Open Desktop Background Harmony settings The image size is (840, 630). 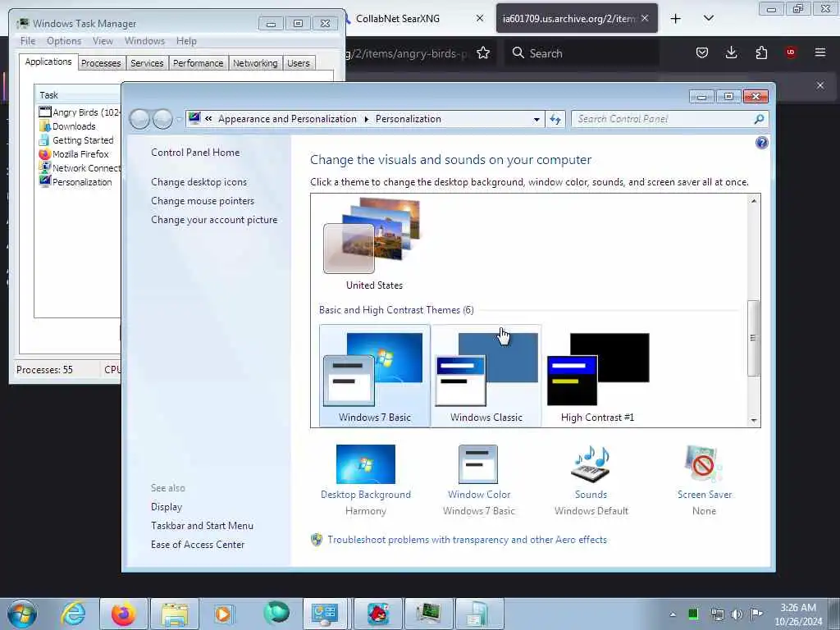tap(366, 479)
